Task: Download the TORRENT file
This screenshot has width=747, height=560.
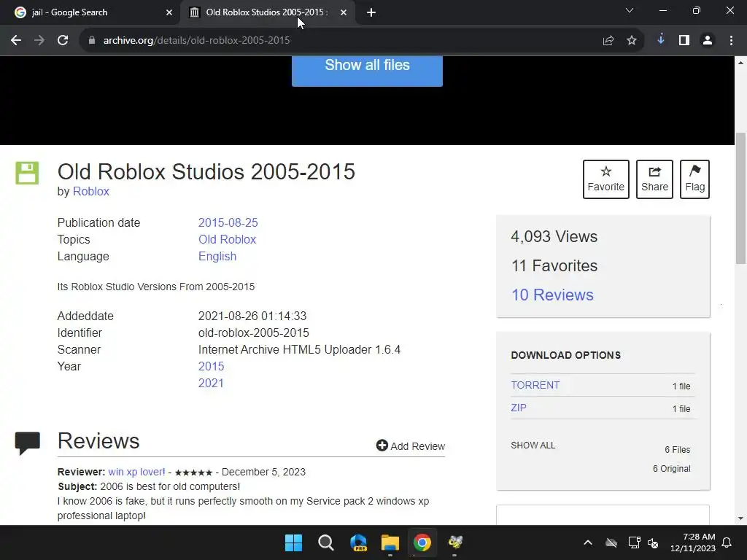Action: coord(535,385)
